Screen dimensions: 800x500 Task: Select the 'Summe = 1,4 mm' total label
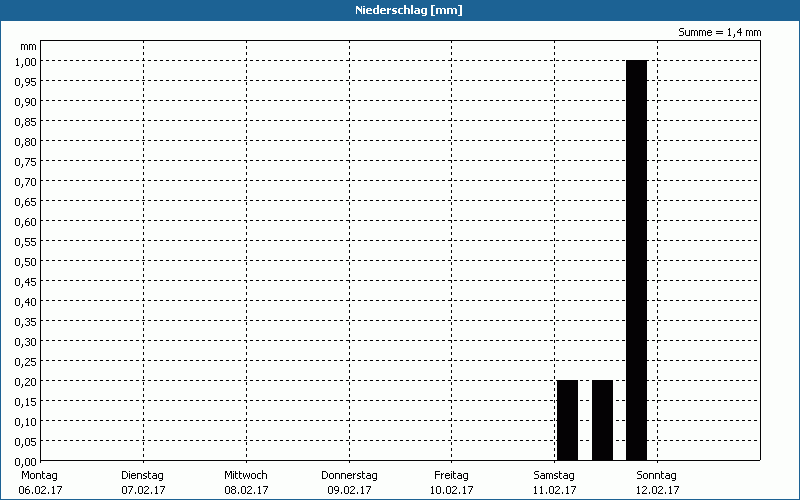[x=719, y=32]
